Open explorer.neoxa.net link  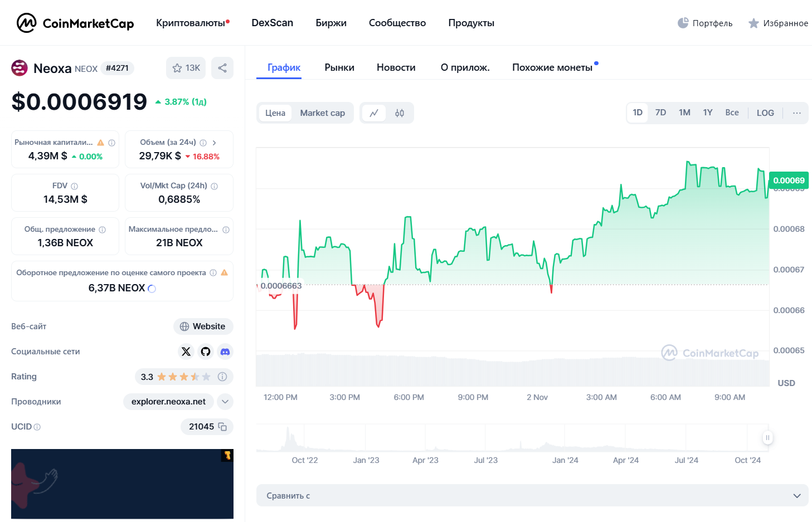(x=168, y=402)
